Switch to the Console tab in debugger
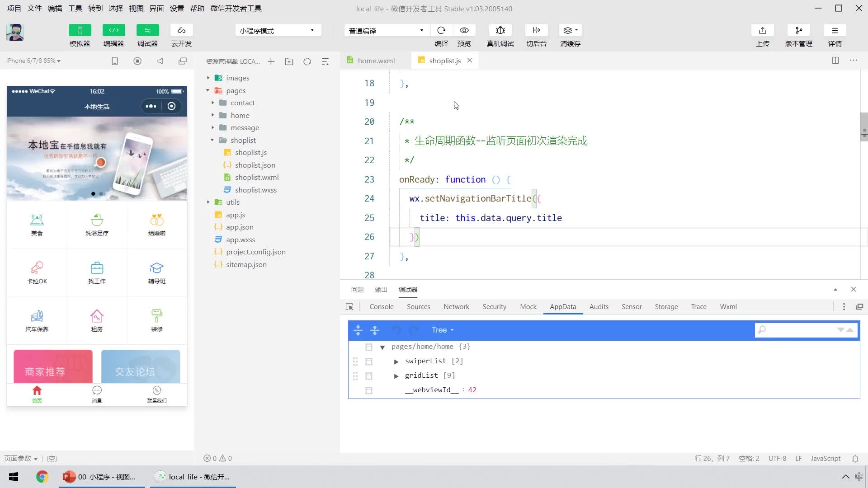Viewport: 868px width, 488px height. (x=382, y=306)
